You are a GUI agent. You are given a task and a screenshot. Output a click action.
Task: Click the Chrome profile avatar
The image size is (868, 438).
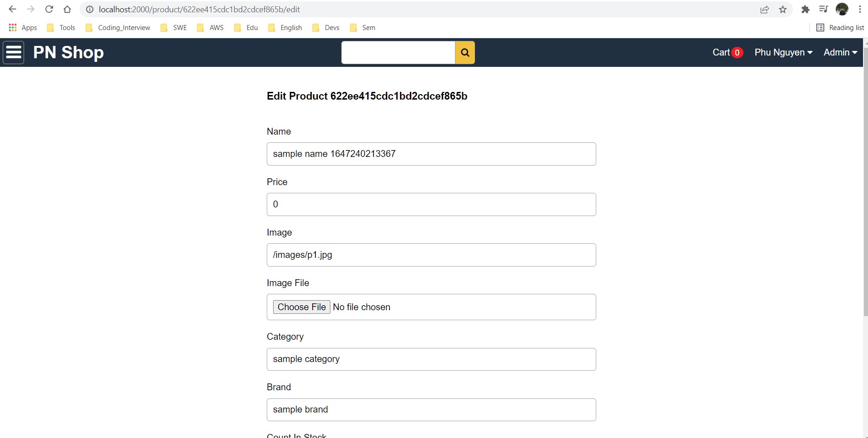(842, 9)
